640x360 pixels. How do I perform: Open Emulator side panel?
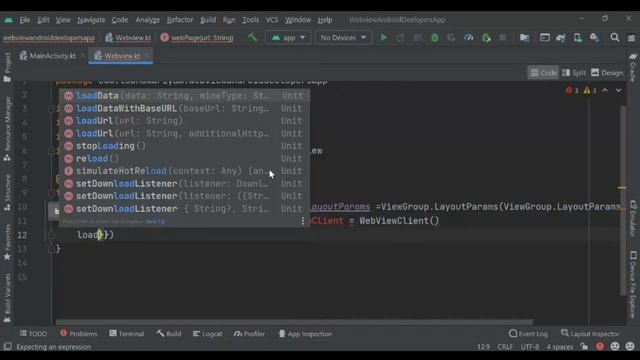click(x=633, y=218)
